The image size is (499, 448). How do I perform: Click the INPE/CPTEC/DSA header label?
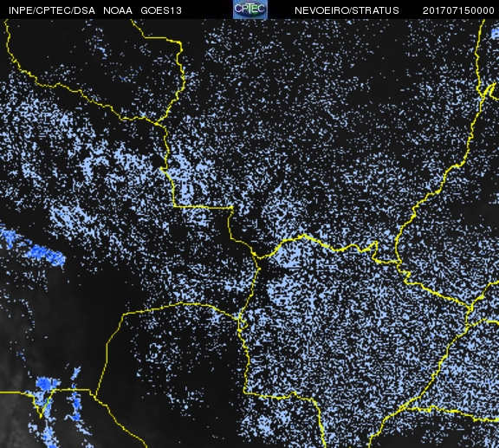coord(52,10)
